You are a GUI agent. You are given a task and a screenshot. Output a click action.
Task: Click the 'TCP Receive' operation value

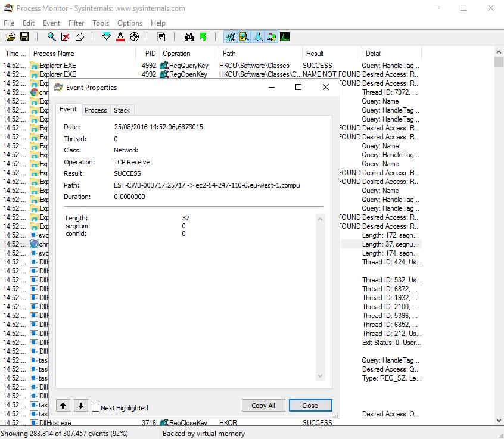pos(132,162)
